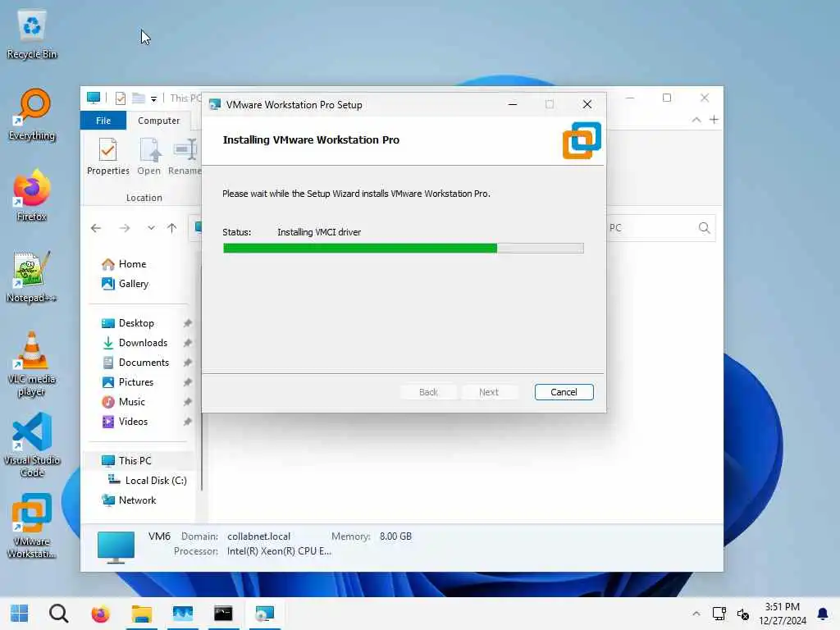Screen dimensions: 840x630
Task: Unpin Downloads using its pin icon
Action: pos(188,343)
